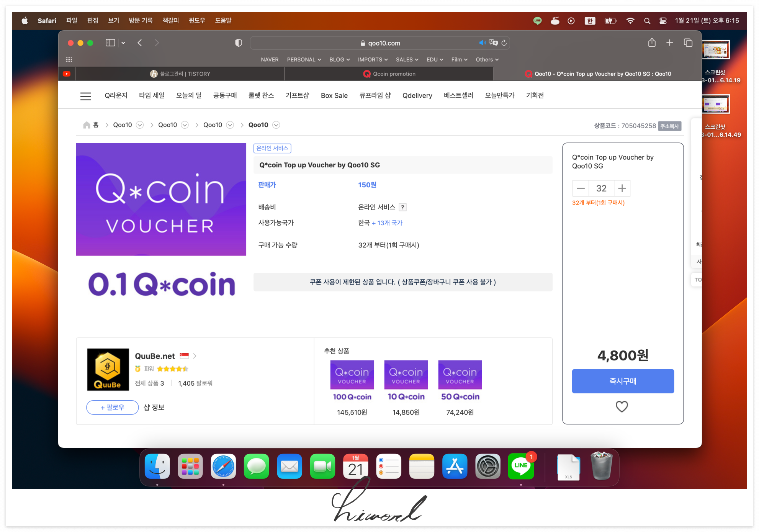Follow QuuBe.net with 팔로우 button

coord(113,408)
